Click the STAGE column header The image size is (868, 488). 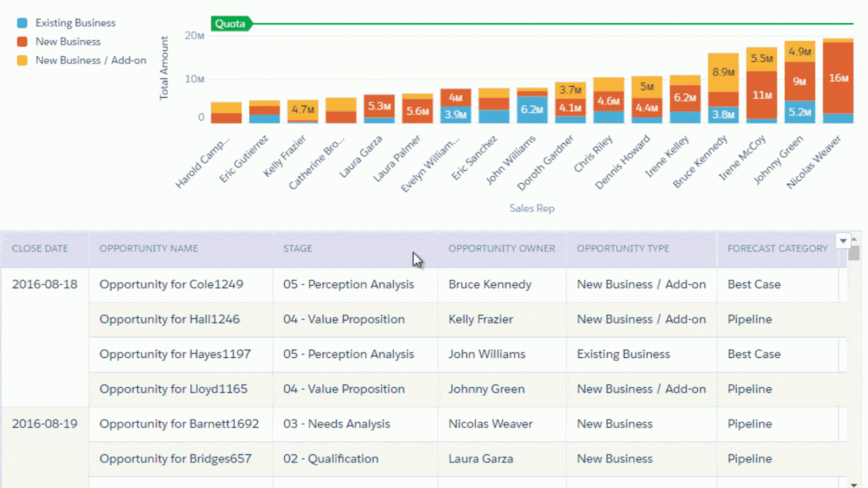point(297,248)
